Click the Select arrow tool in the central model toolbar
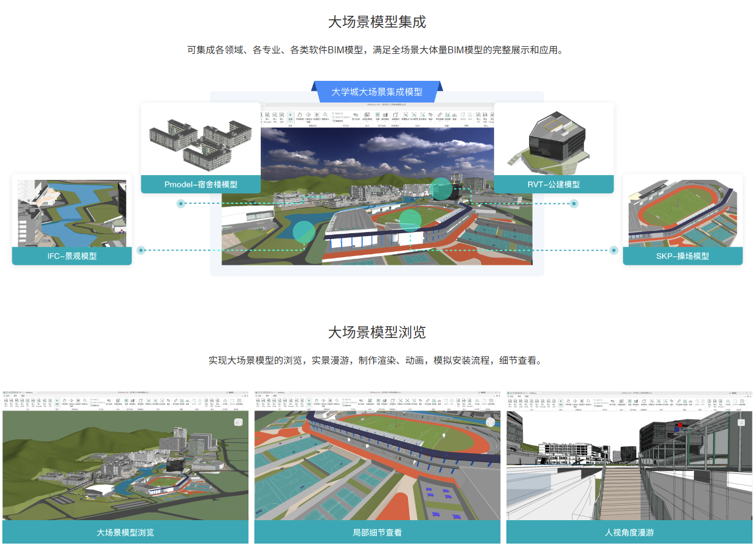Viewport: 756px width, 560px height. (x=290, y=115)
